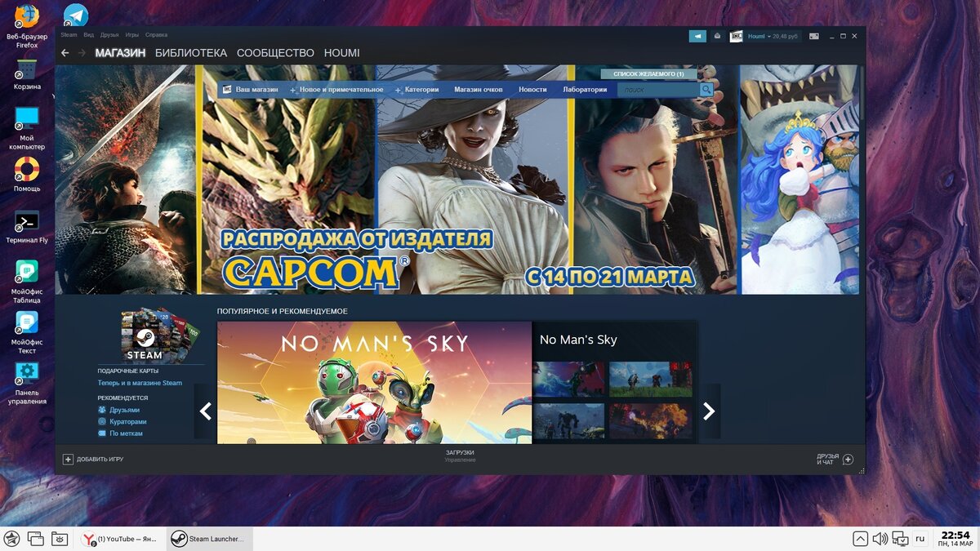Click the store search magnifier button
Image resolution: width=980 pixels, height=551 pixels.
pos(706,90)
